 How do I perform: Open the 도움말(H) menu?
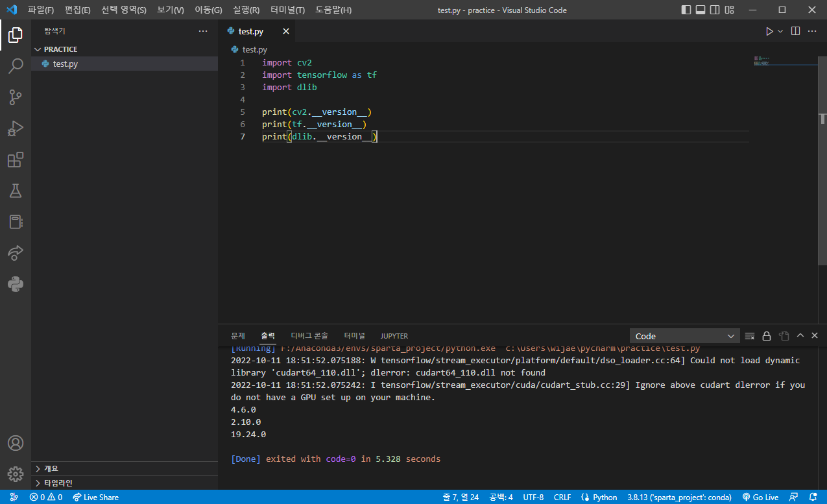tap(333, 10)
